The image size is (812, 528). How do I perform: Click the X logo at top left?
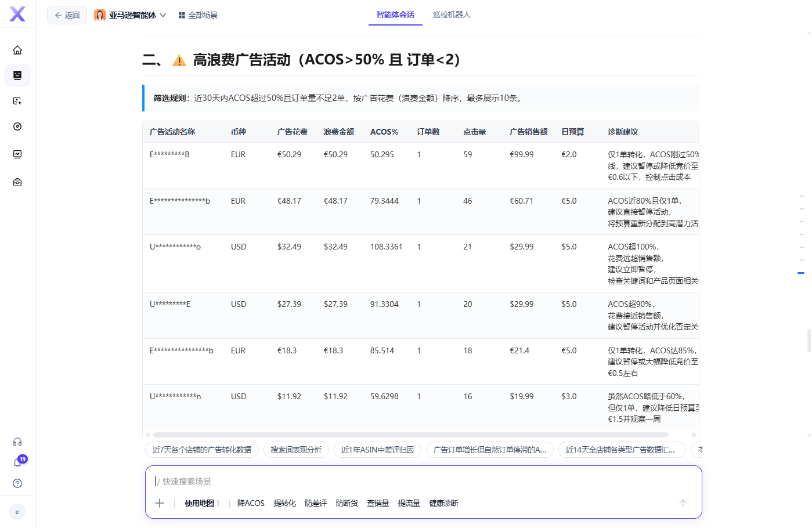pos(17,14)
